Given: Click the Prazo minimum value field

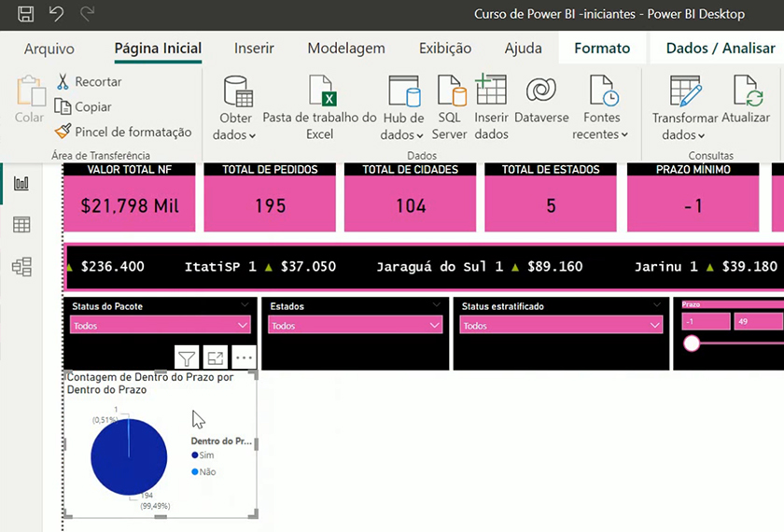Looking at the screenshot, I should point(706,321).
